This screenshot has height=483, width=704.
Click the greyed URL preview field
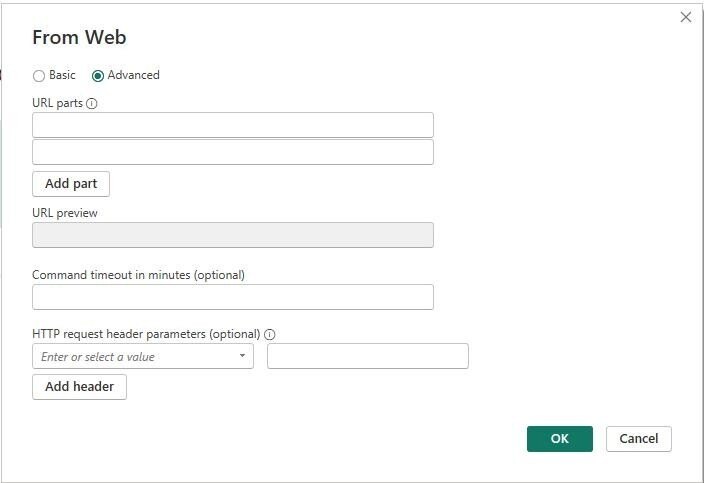(x=233, y=235)
